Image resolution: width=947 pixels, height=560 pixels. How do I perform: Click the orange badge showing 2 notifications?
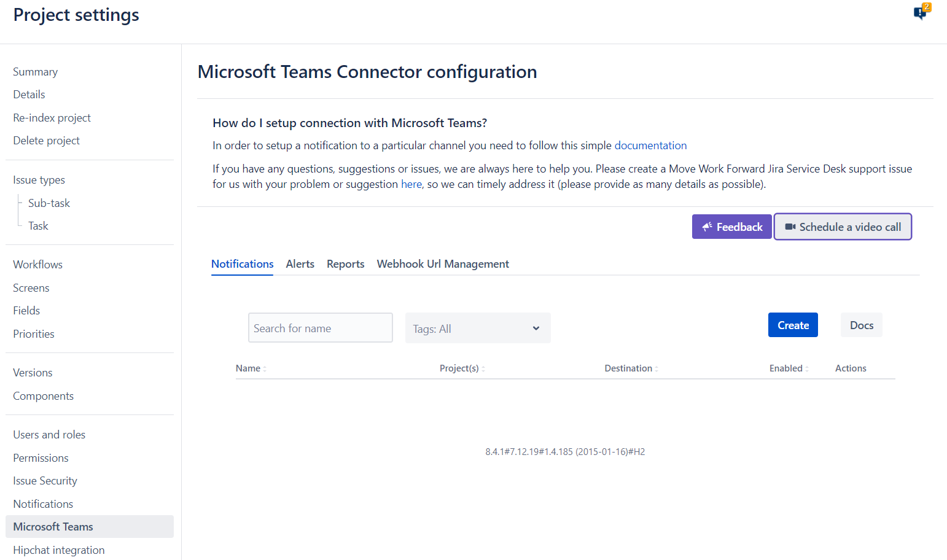[926, 8]
